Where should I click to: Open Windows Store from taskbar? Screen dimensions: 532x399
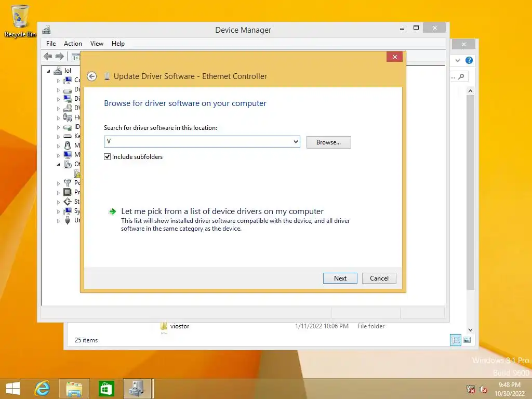106,389
